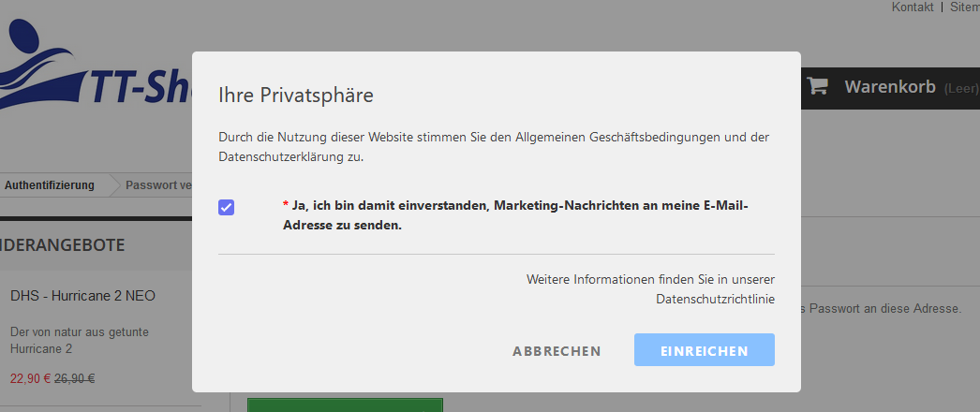This screenshot has height=412, width=980.
Task: Open the DHS - Hurricane 2 NEO product
Action: pos(83,296)
